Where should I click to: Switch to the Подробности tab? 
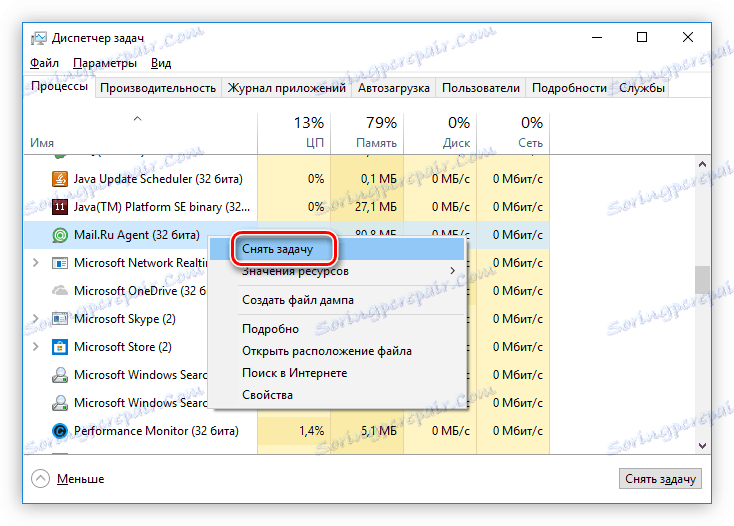click(569, 88)
